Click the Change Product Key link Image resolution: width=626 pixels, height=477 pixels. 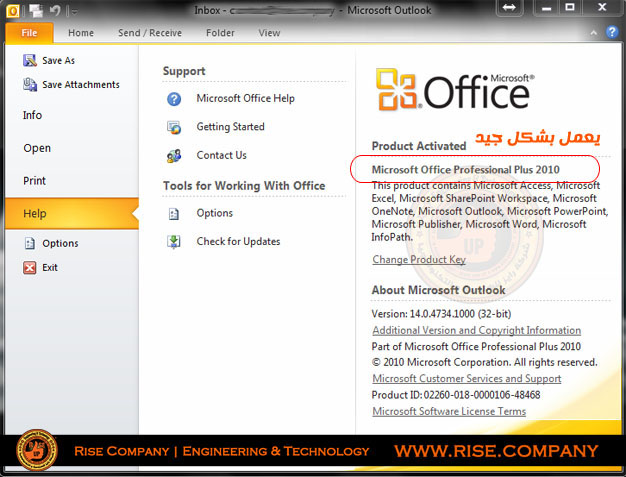(x=419, y=260)
